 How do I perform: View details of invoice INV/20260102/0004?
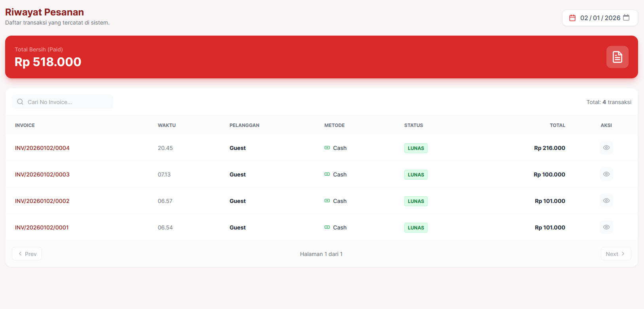[x=606, y=148]
